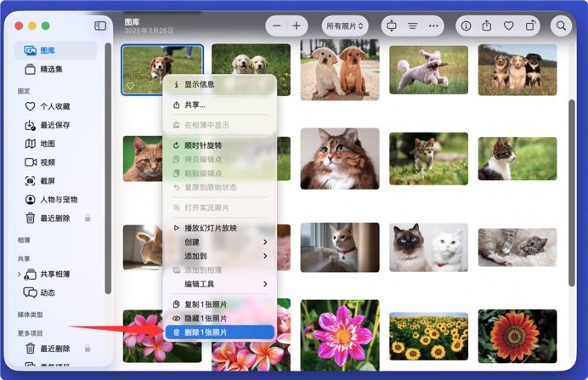Click the share toolbar icon
Viewport: 588px width, 380px height.
(487, 26)
